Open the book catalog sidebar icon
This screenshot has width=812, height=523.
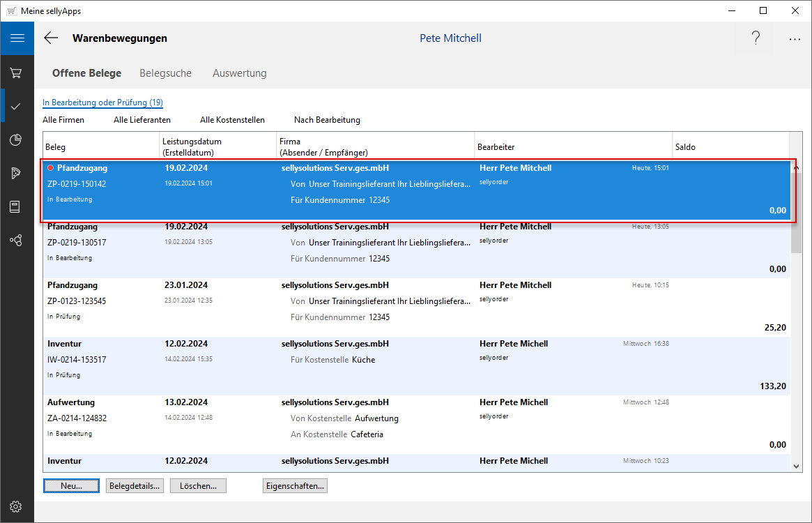(x=16, y=207)
